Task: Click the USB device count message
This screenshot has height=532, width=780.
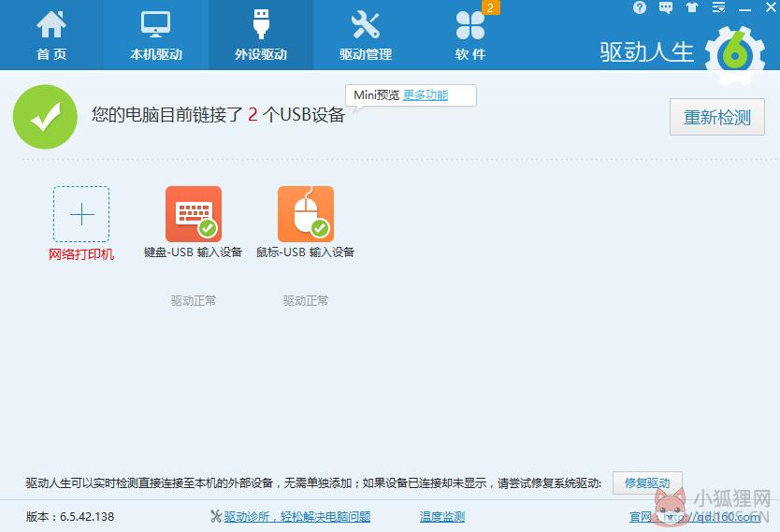Action: (218, 115)
